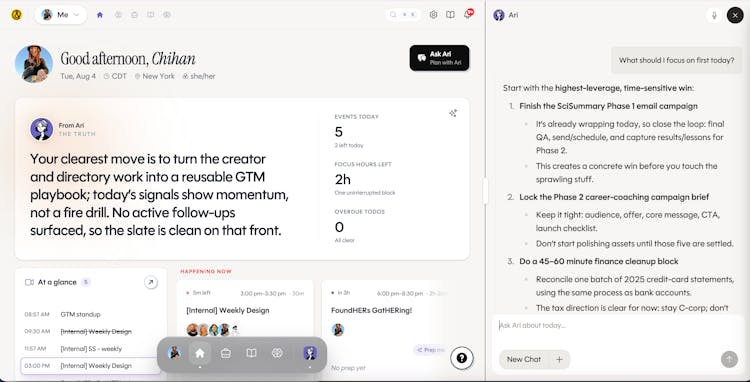The image size is (750, 382).
Task: Select the crossed-out 09:30 AM Weekly Design row
Action: (91, 331)
